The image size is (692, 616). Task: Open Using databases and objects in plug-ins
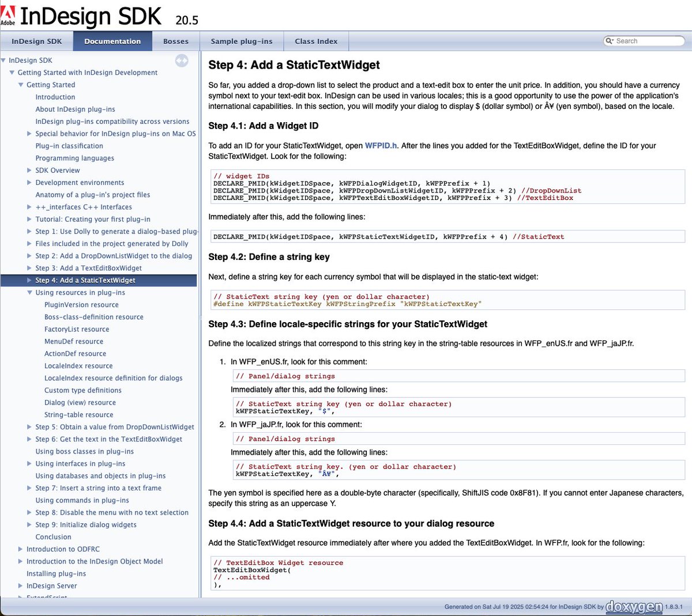tap(100, 476)
